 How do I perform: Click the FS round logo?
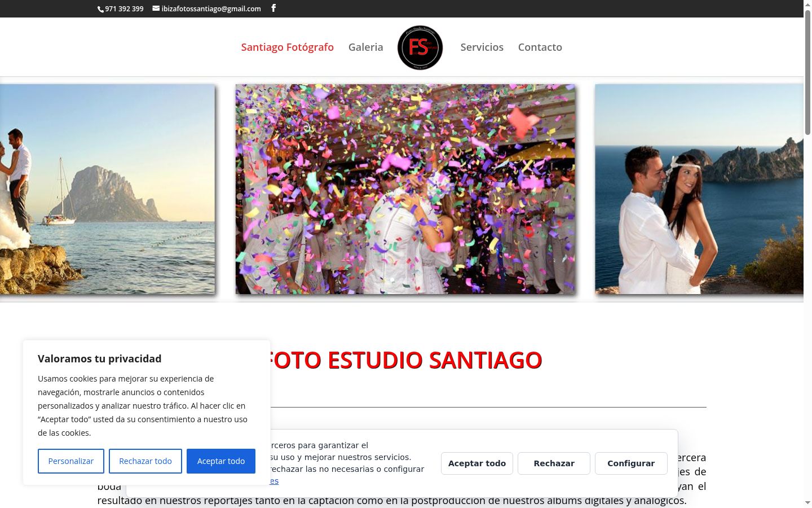pyautogui.click(x=420, y=47)
